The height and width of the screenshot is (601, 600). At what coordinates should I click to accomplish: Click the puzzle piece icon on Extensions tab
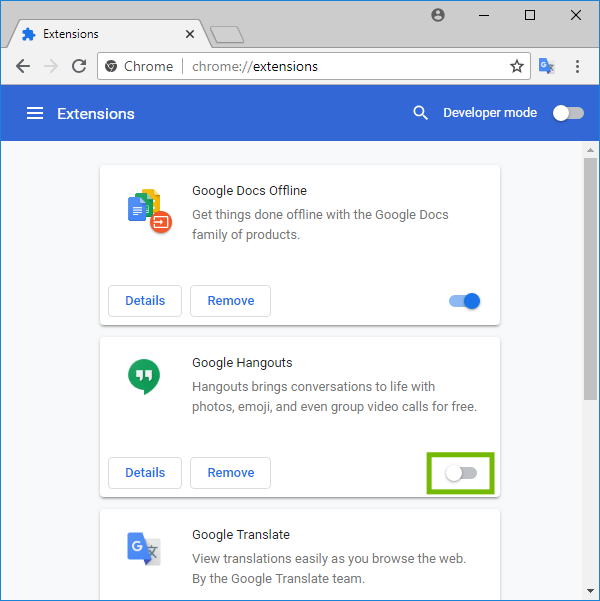click(x=29, y=34)
